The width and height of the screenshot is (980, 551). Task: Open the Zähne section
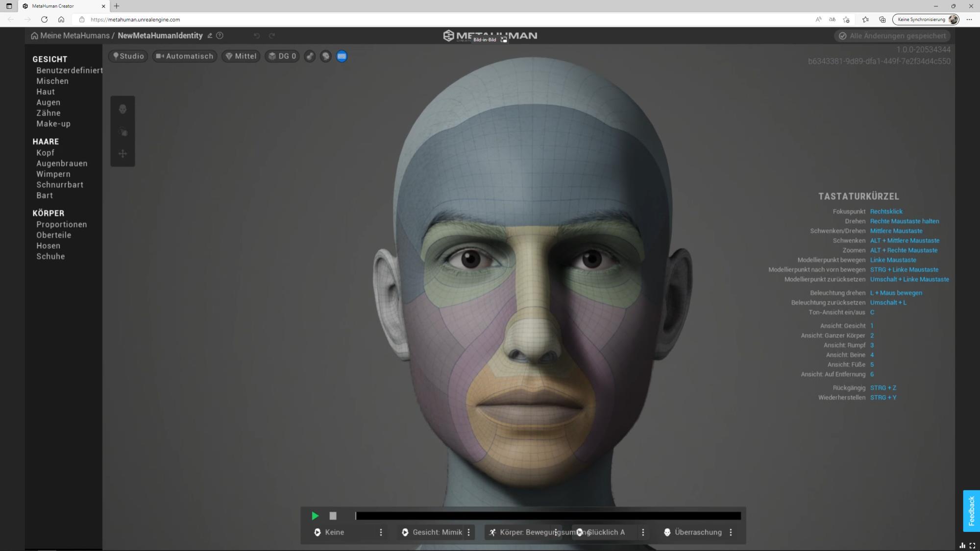pos(49,113)
